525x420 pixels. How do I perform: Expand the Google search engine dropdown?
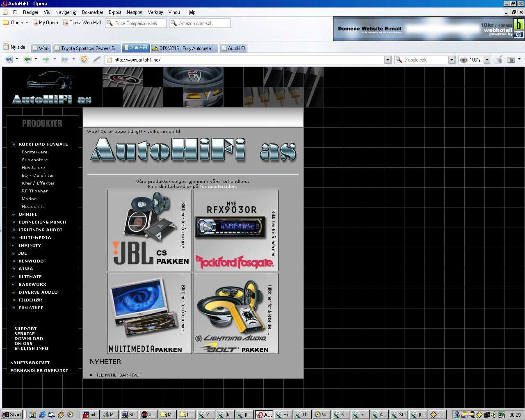452,60
